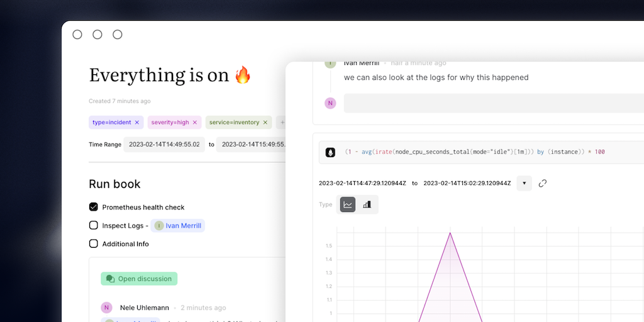Click the Created 7 minutes ago text
Image resolution: width=644 pixels, height=322 pixels.
click(119, 101)
